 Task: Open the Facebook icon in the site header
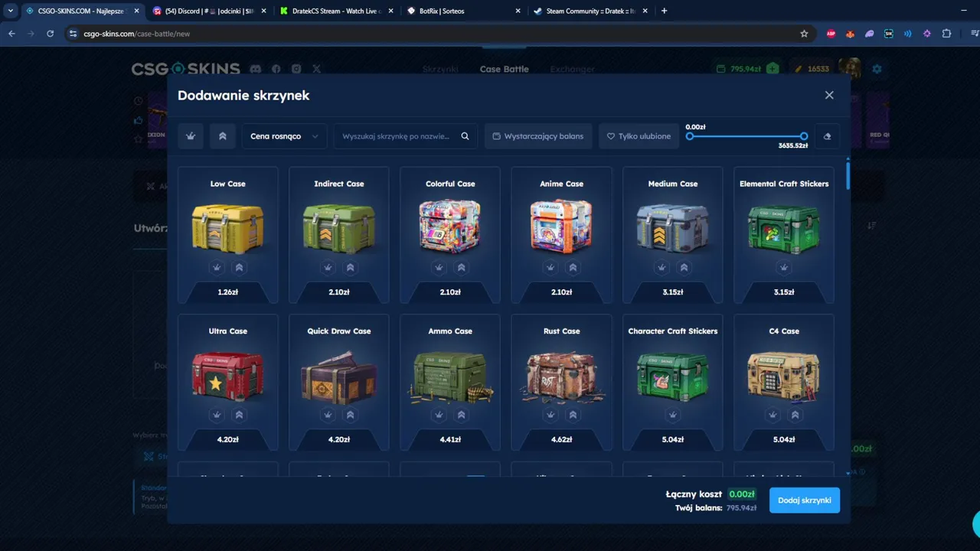(276, 69)
